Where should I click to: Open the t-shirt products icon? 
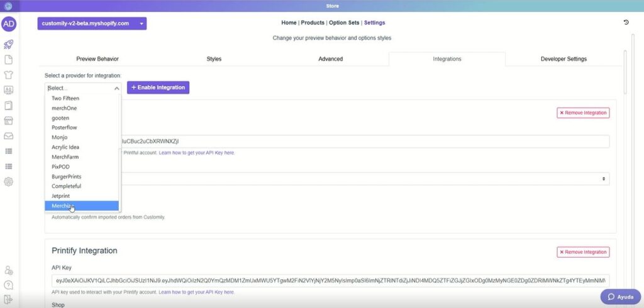click(9, 75)
